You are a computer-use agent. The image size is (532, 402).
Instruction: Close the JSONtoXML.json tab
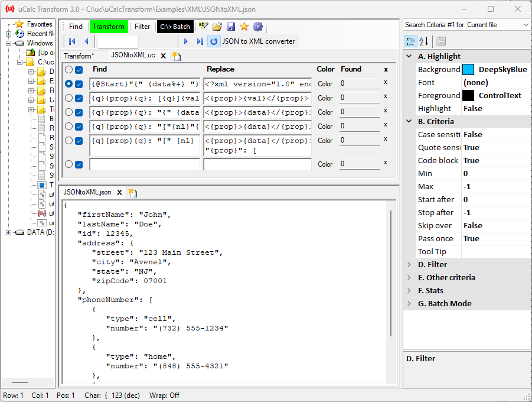tap(119, 192)
